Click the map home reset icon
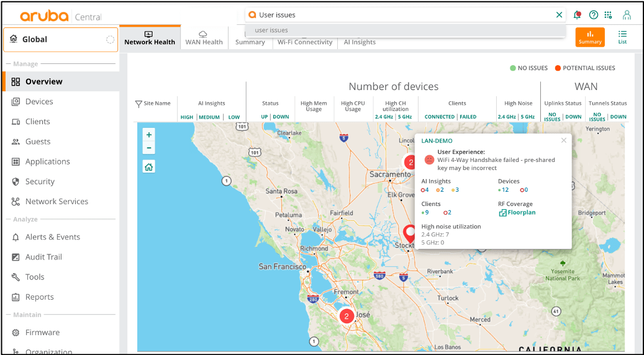Screen dimensions: 644x355 pos(148,166)
